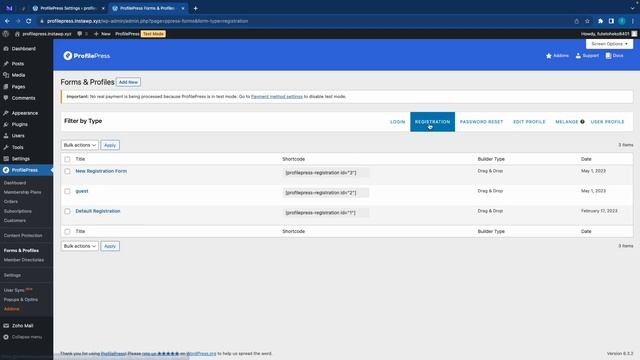Click the bottom Apply button
The width and height of the screenshot is (640, 360).
pyautogui.click(x=110, y=246)
